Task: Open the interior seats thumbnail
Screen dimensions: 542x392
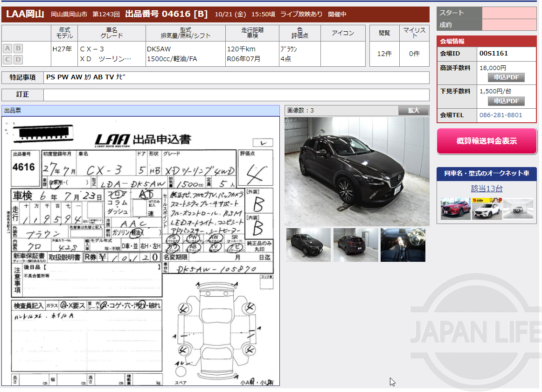Action: pos(403,245)
